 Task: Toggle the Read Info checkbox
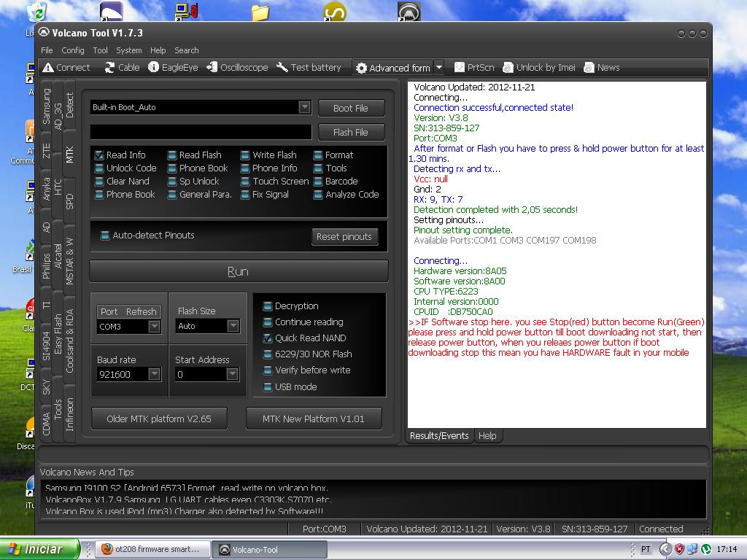(x=99, y=155)
